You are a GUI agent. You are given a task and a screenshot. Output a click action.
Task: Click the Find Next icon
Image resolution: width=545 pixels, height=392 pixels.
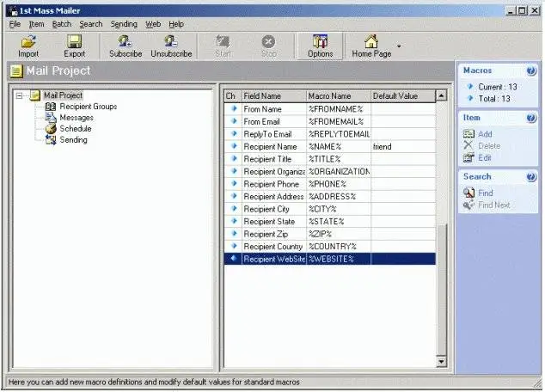click(x=468, y=205)
